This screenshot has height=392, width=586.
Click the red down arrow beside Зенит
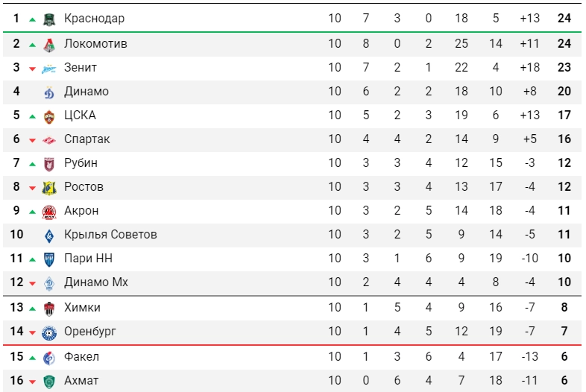tap(32, 69)
